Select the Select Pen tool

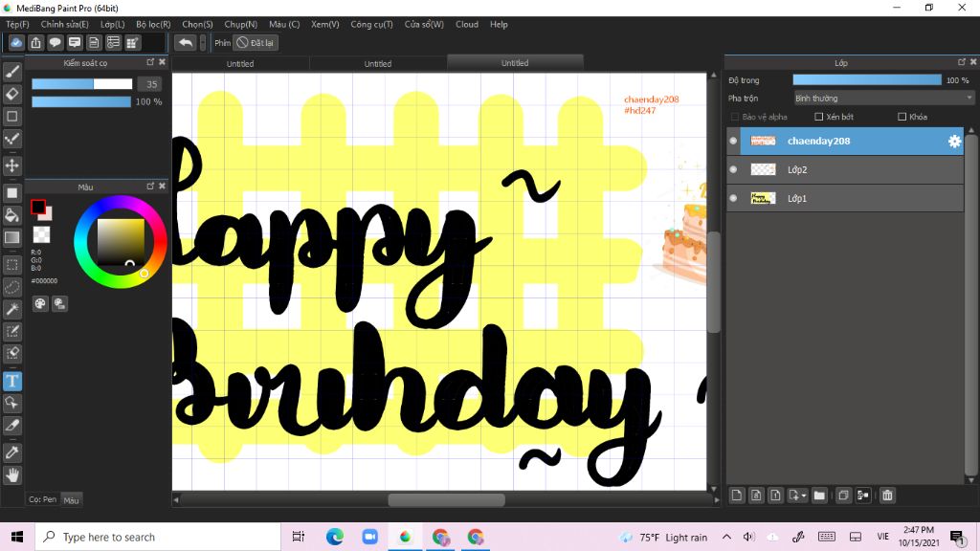11,331
